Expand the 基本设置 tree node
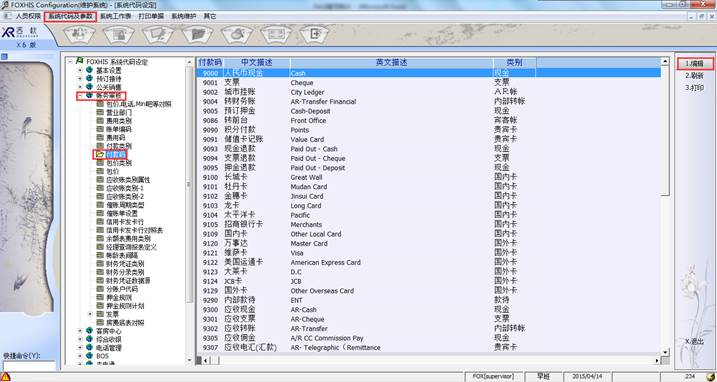Screen dimensions: 717x382 80,70
